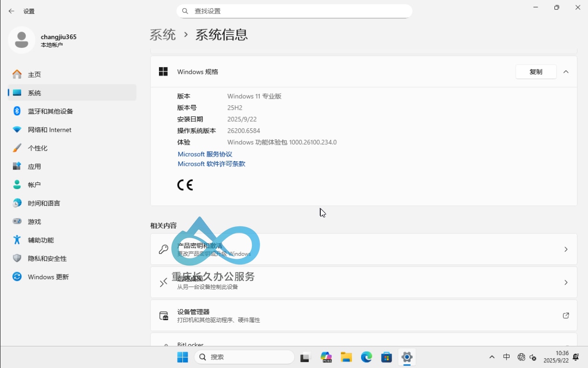Open Windows 更新 page
This screenshot has width=588, height=368.
click(72, 277)
